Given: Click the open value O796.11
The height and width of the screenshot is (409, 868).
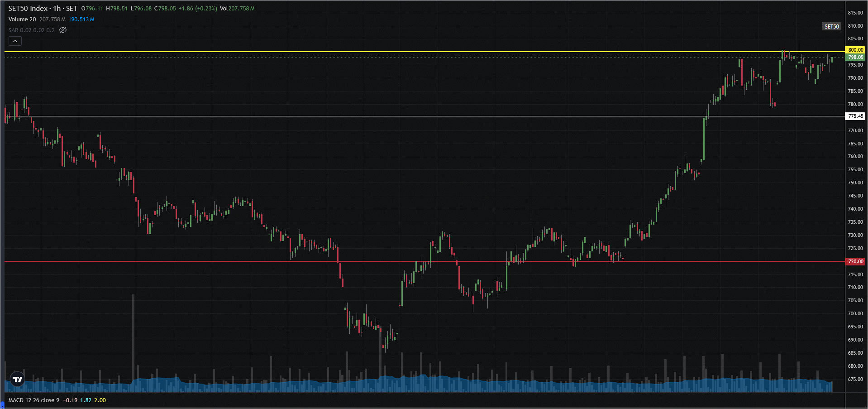Looking at the screenshot, I should pyautogui.click(x=92, y=9).
